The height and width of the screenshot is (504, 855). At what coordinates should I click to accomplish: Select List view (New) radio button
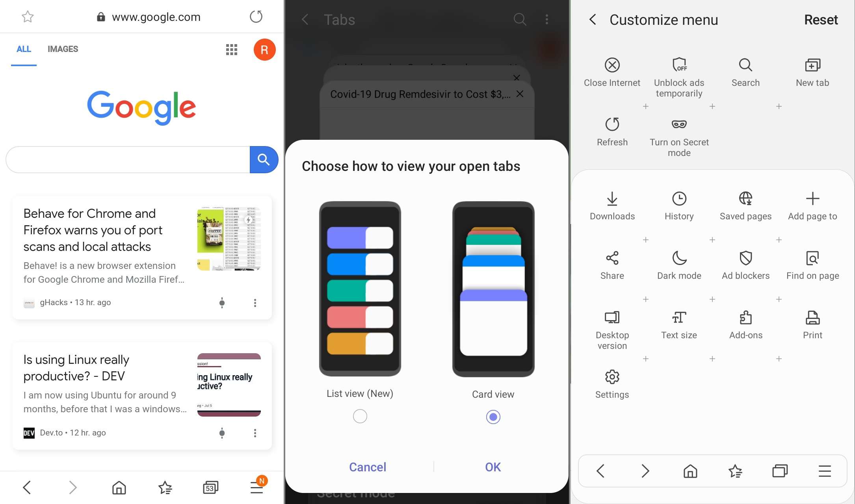[359, 416]
